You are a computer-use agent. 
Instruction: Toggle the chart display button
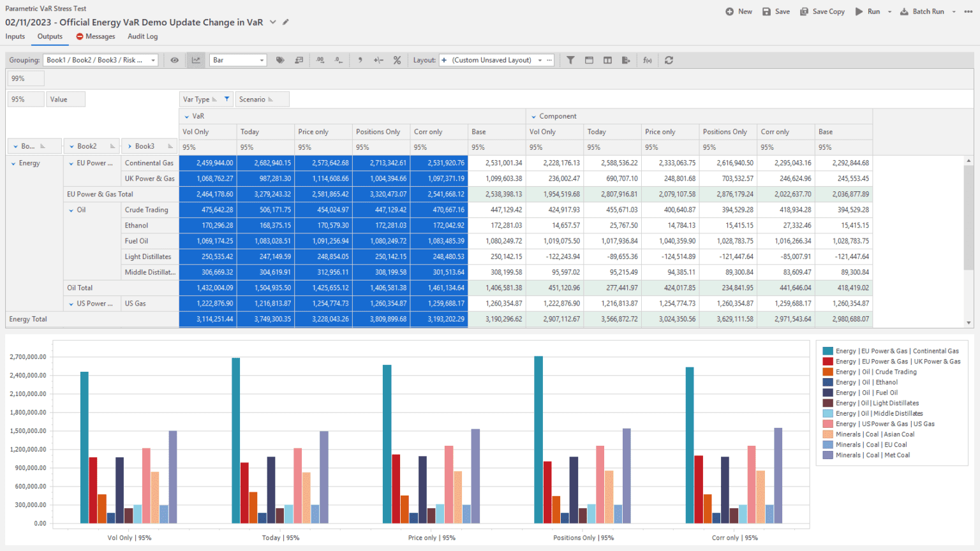click(196, 60)
